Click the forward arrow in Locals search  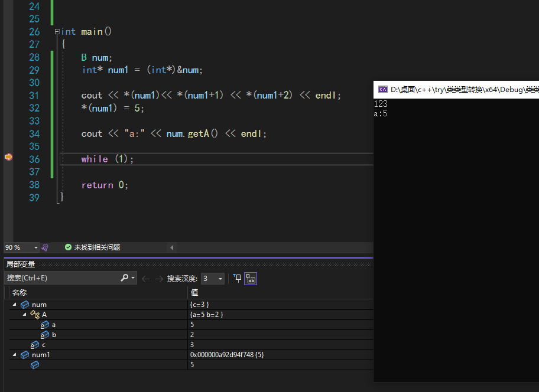[x=159, y=279]
